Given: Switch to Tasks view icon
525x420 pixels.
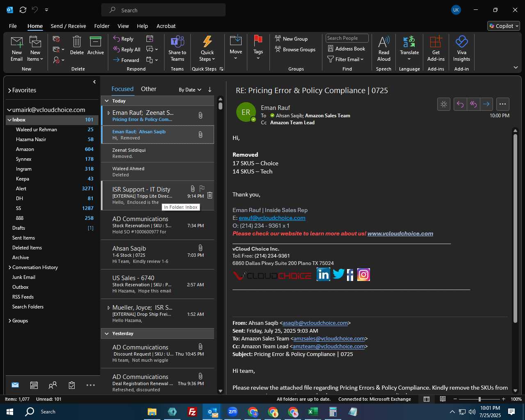Looking at the screenshot, I should pyautogui.click(x=72, y=385).
